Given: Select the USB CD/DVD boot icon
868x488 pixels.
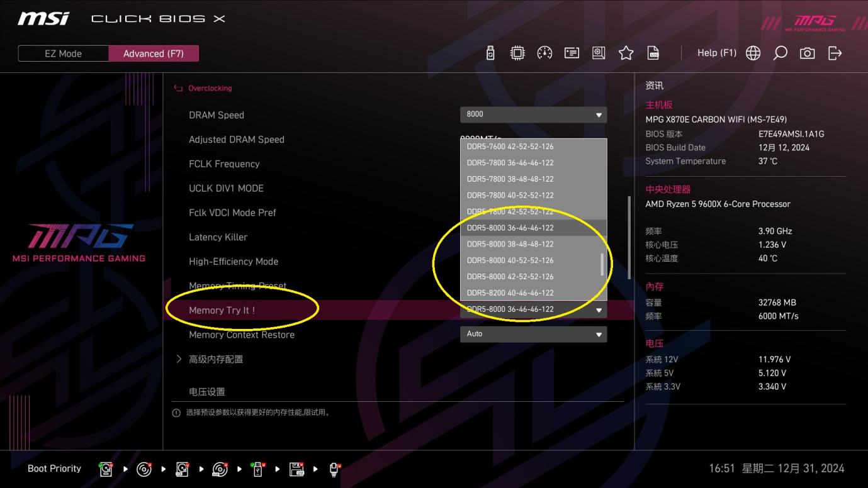Looking at the screenshot, I should (220, 469).
